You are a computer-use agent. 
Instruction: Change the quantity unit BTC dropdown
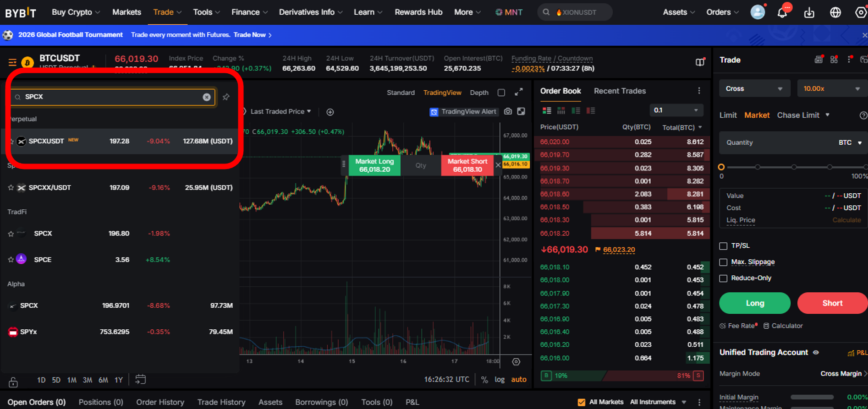tap(850, 142)
